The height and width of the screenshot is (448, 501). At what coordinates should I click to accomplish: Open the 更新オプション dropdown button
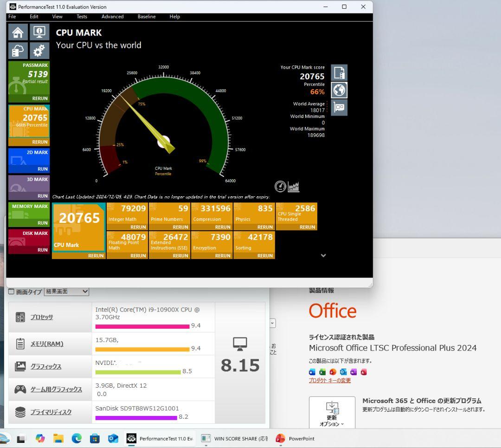pyautogui.click(x=332, y=412)
